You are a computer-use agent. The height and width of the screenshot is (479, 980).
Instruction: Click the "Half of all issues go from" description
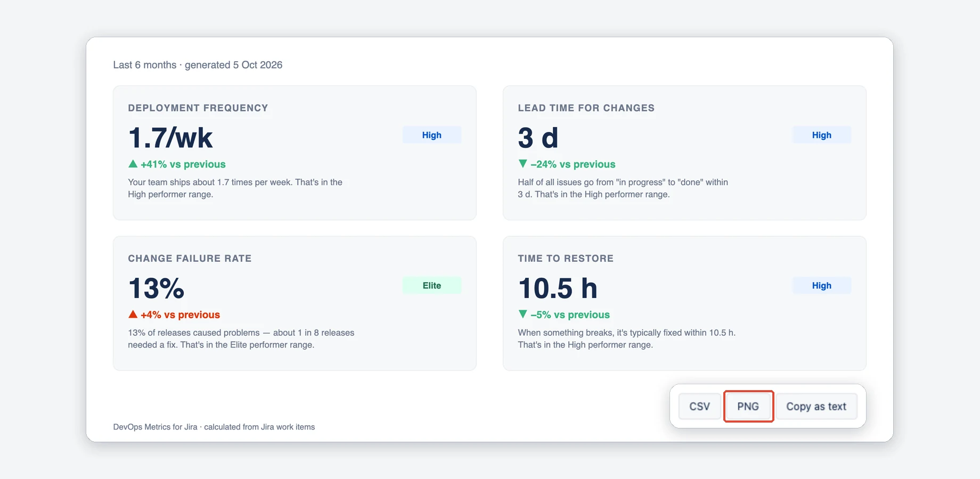[x=623, y=188]
